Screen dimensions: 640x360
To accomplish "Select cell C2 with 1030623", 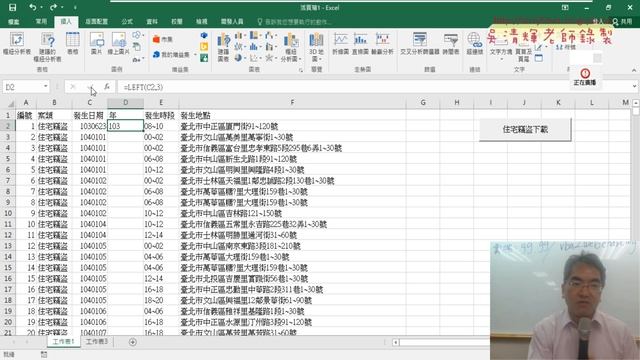I will [x=89, y=126].
